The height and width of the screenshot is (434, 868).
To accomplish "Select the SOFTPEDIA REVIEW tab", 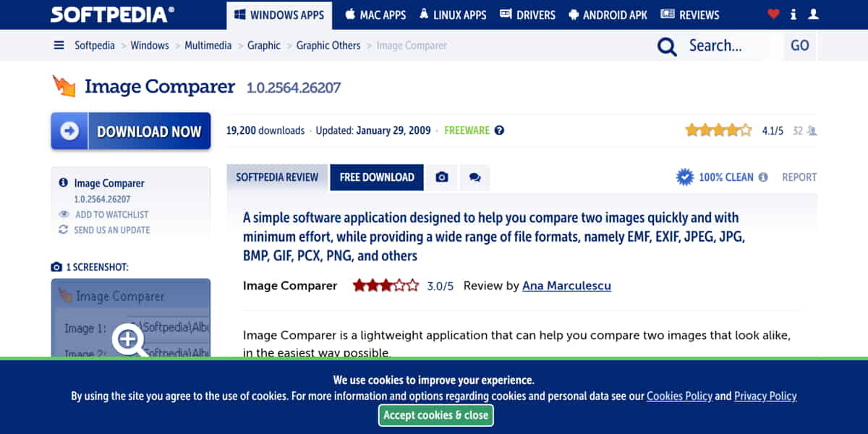I will [x=277, y=176].
